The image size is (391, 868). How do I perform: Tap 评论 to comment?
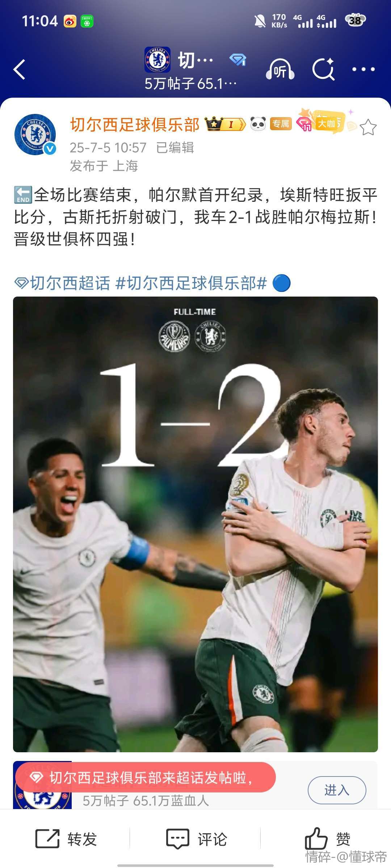(x=196, y=839)
